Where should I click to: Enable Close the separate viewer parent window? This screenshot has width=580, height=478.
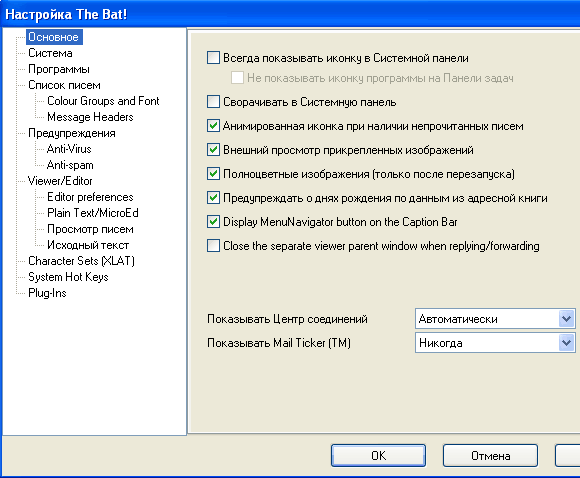(213, 246)
